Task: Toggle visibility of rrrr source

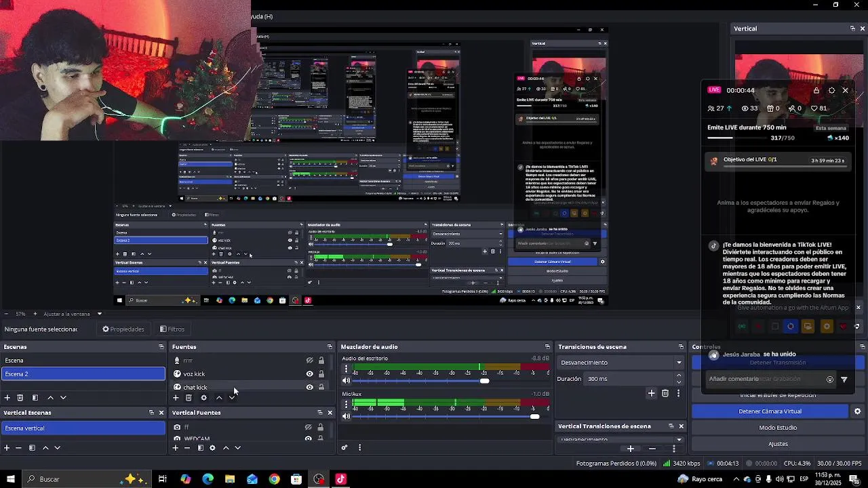Action: click(309, 361)
